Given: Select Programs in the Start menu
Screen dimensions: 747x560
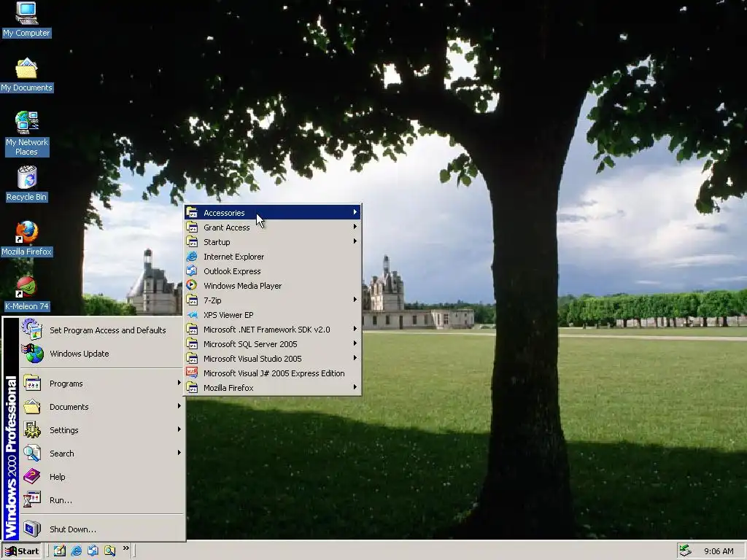Looking at the screenshot, I should [x=101, y=384].
